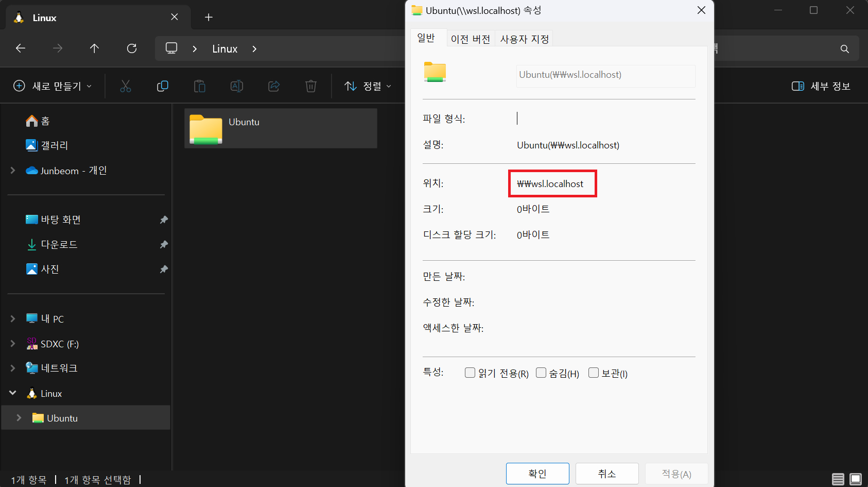The image size is (868, 487).
Task: Switch to the 일반 tab
Action: (426, 38)
